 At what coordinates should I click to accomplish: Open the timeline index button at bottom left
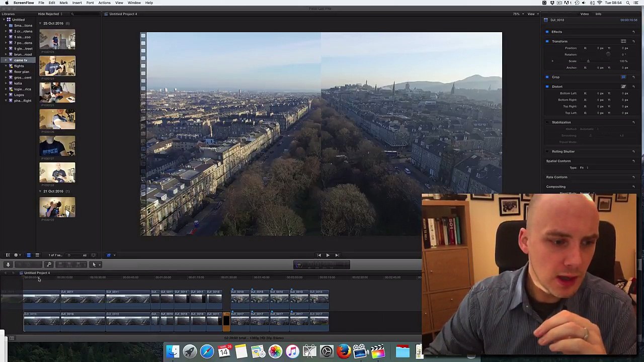click(12, 338)
